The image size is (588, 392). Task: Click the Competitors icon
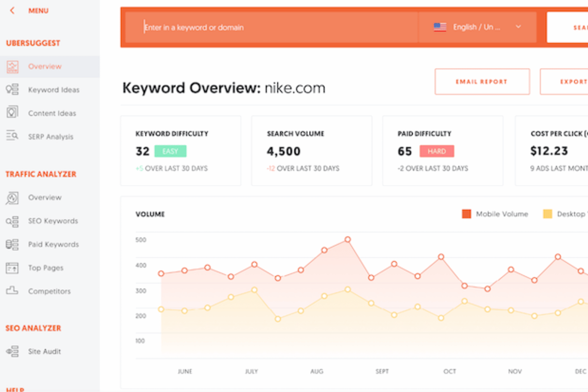click(x=12, y=291)
